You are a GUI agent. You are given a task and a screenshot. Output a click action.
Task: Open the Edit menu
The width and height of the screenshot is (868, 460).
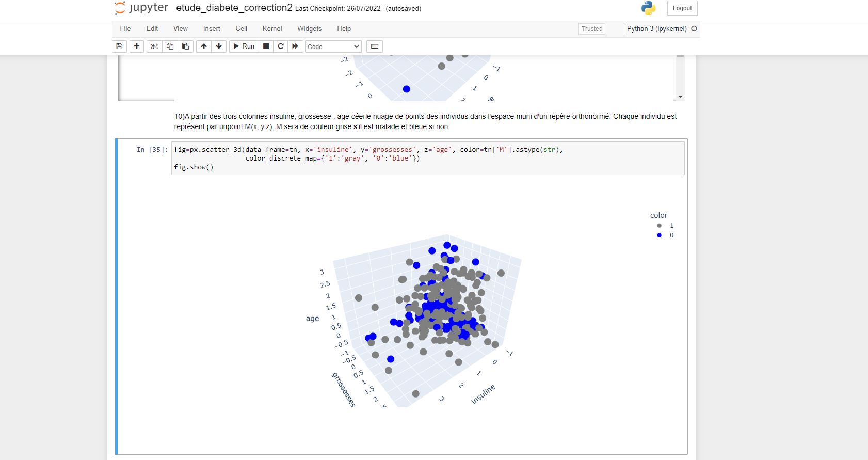152,29
